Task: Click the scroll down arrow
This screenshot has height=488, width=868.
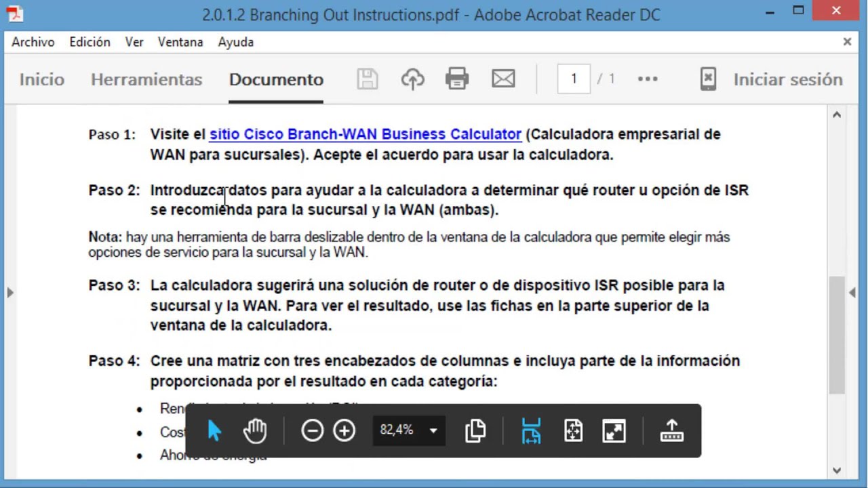Action: coord(837,470)
